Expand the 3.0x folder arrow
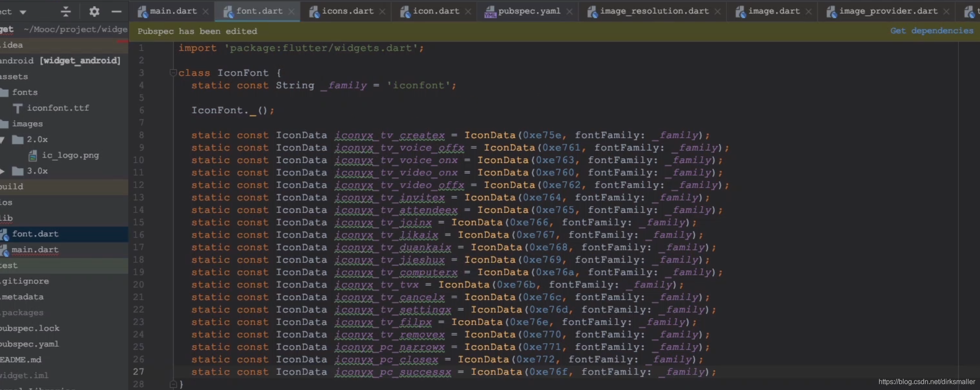 [3, 171]
